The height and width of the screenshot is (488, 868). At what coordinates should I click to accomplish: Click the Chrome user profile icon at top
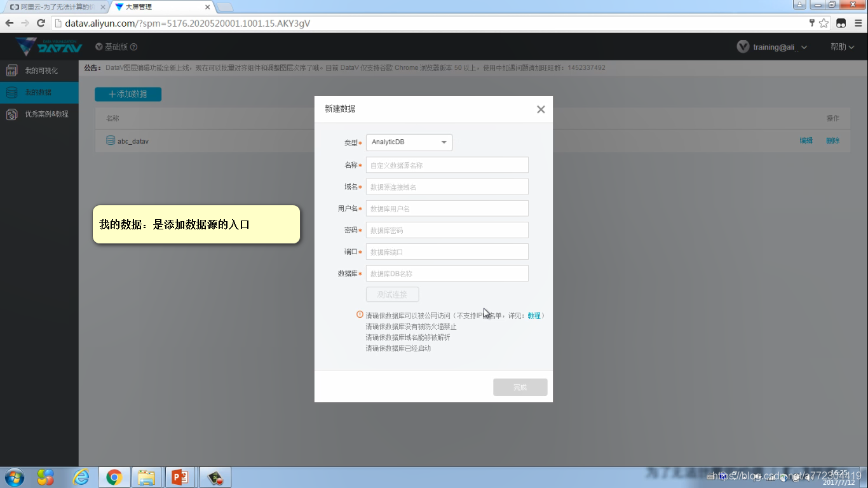pyautogui.click(x=799, y=4)
